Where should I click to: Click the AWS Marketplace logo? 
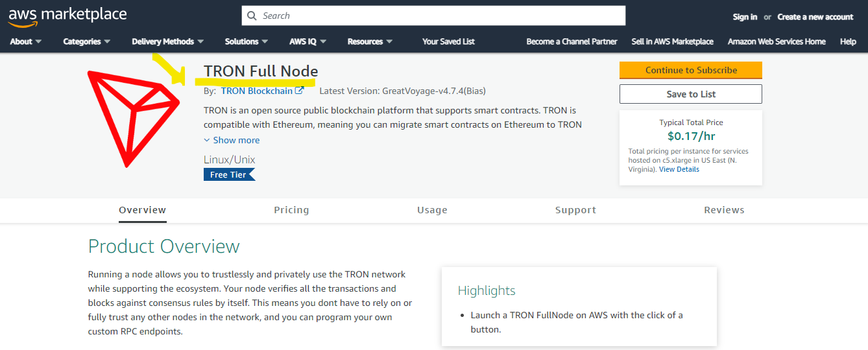pyautogui.click(x=67, y=16)
